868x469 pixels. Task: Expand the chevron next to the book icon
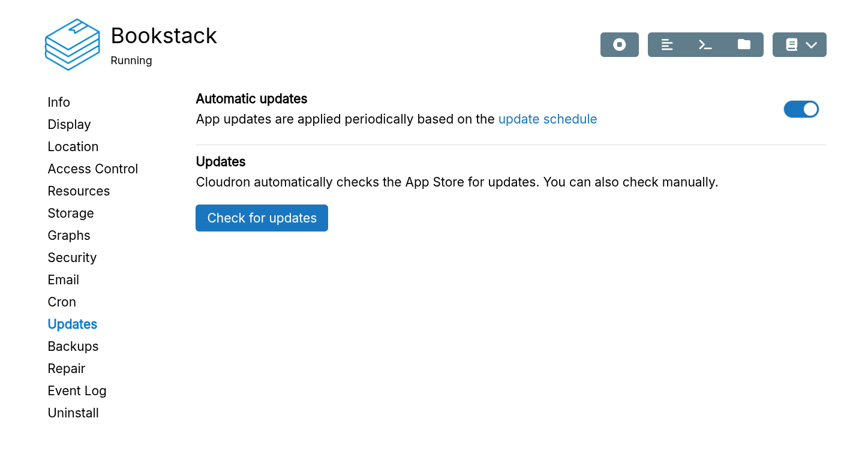(812, 44)
